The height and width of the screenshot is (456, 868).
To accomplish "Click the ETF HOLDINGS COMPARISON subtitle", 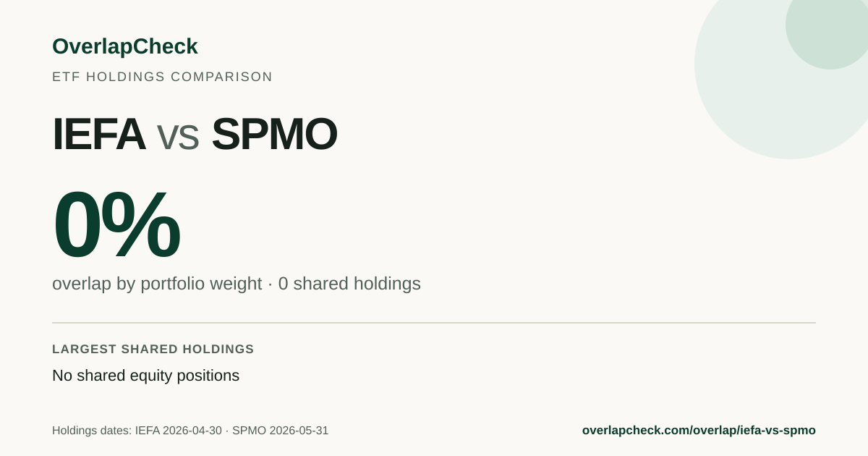I will click(162, 77).
